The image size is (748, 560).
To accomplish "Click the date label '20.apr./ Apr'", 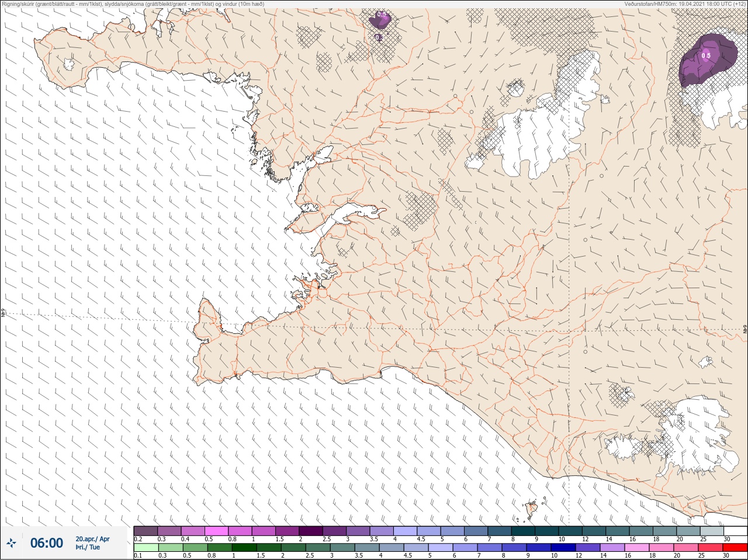I will tap(92, 539).
